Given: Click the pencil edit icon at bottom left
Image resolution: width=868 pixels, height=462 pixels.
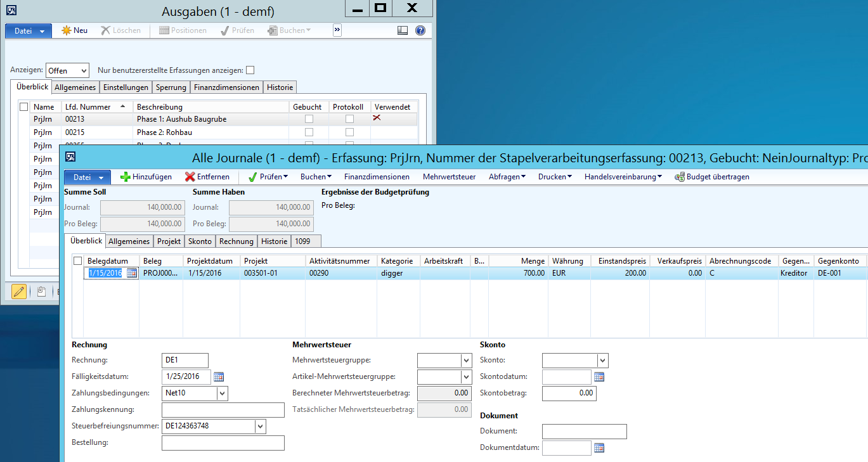Looking at the screenshot, I should tap(19, 292).
